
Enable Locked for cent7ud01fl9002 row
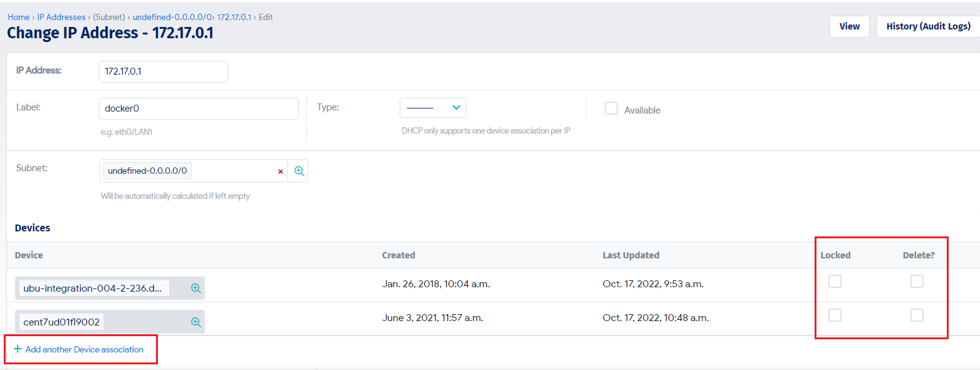pyautogui.click(x=835, y=315)
